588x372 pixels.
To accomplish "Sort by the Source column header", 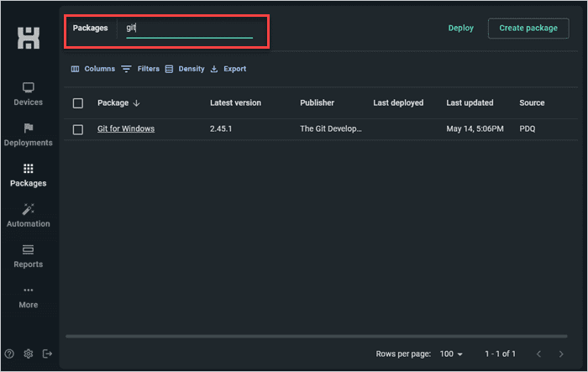I will (532, 102).
